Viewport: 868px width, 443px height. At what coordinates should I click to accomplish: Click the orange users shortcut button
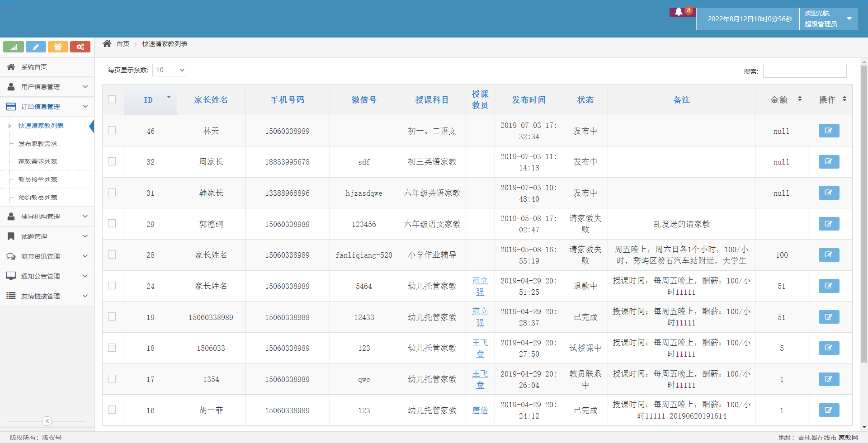(x=58, y=47)
